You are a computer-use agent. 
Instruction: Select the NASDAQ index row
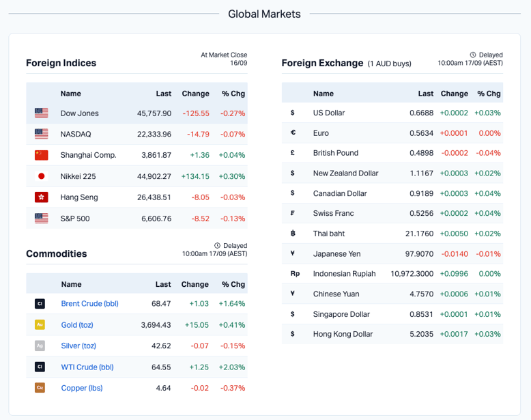coord(137,134)
